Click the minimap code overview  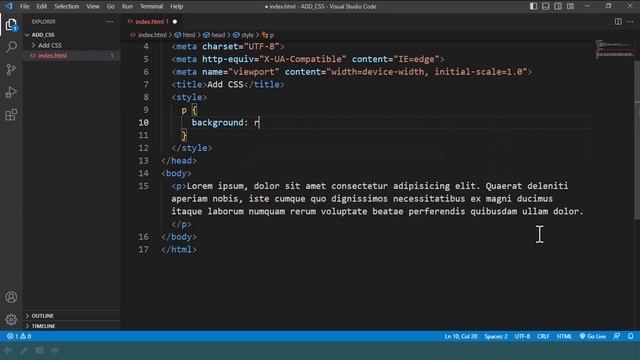point(614,50)
